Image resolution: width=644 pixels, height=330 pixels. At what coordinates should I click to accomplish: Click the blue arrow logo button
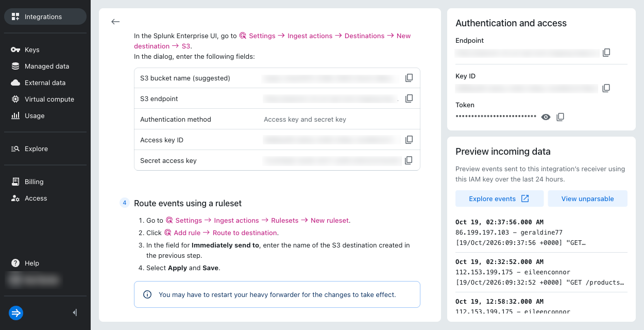pos(16,313)
